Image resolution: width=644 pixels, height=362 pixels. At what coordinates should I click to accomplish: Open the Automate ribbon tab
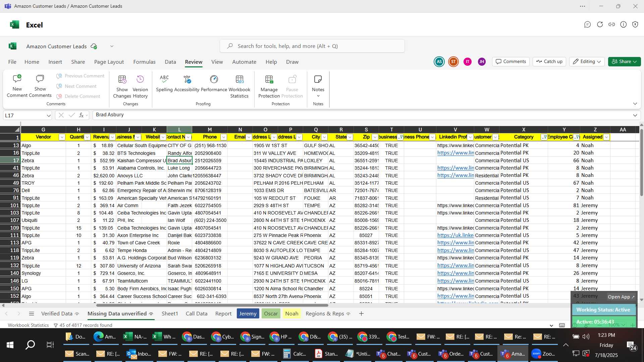point(244,62)
